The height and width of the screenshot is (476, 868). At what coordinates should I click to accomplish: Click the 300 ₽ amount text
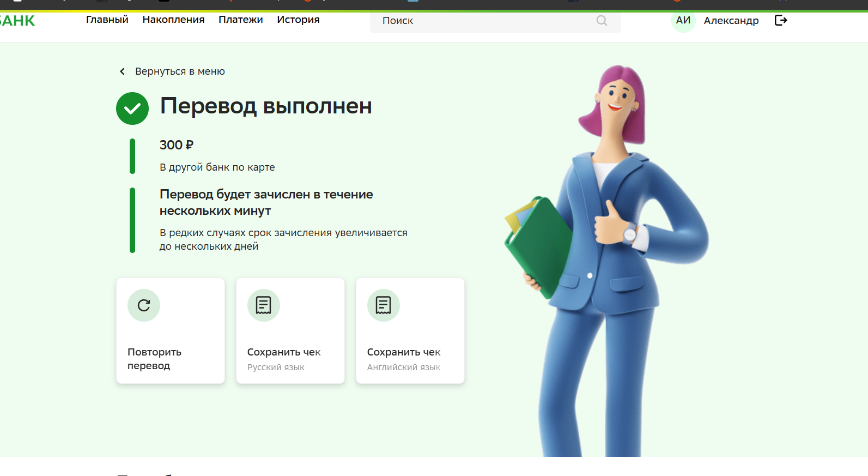click(177, 145)
